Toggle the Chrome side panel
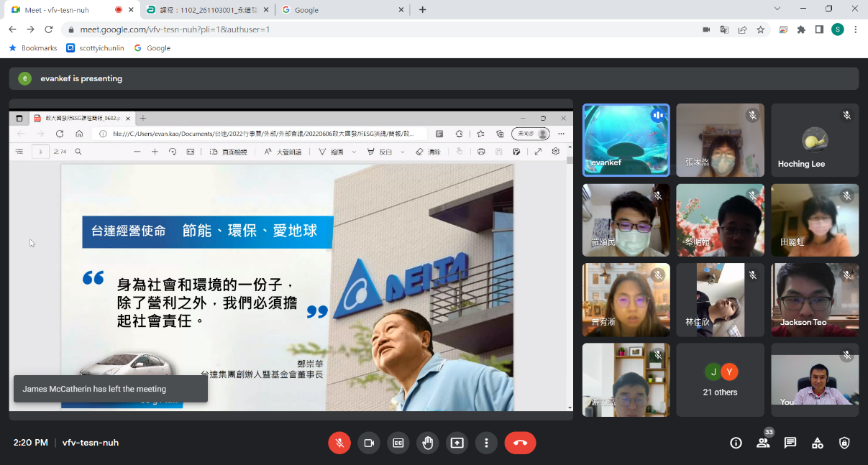Screen dimensions: 868x465 [x=819, y=29]
